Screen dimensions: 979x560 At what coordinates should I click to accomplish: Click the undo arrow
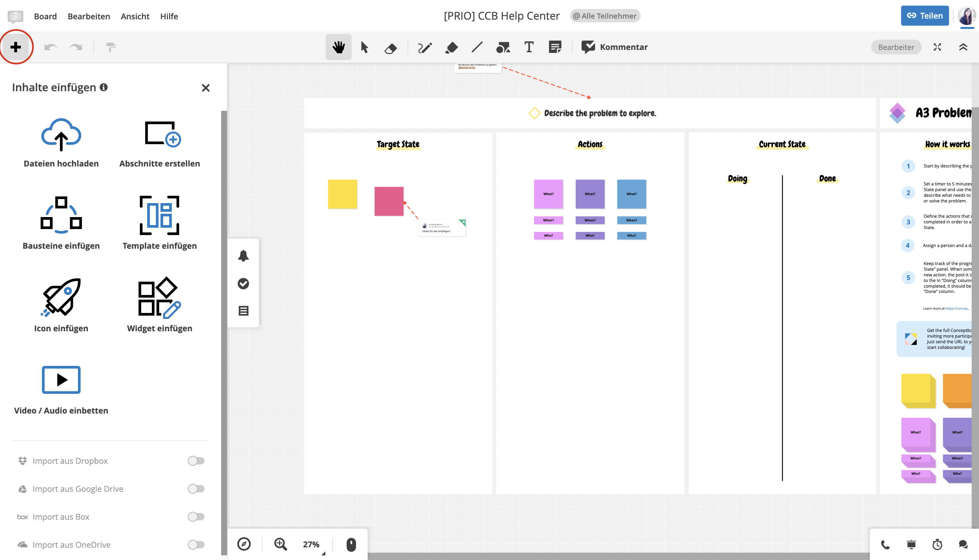point(51,47)
